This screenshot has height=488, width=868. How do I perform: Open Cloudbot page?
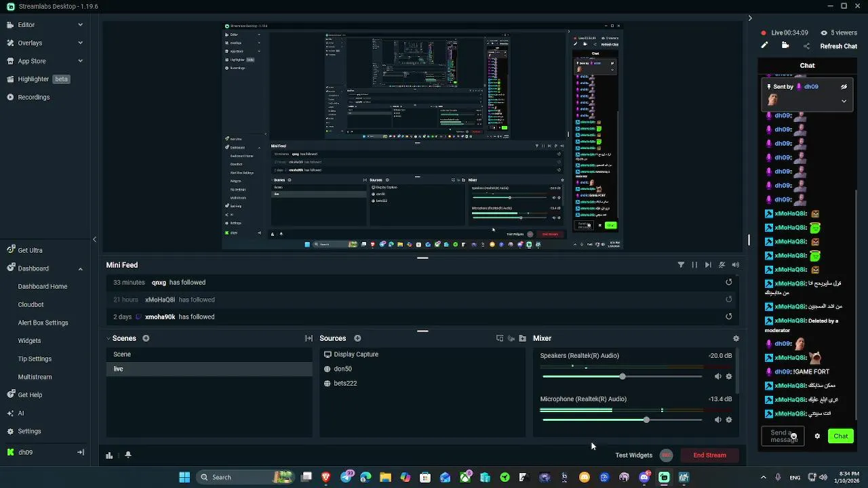coord(31,304)
